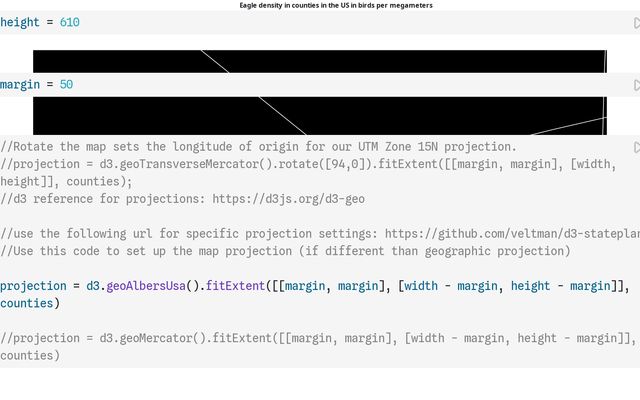Click the fitExtent method in active projection line
Screen dimensions: 640x400
tap(235, 286)
